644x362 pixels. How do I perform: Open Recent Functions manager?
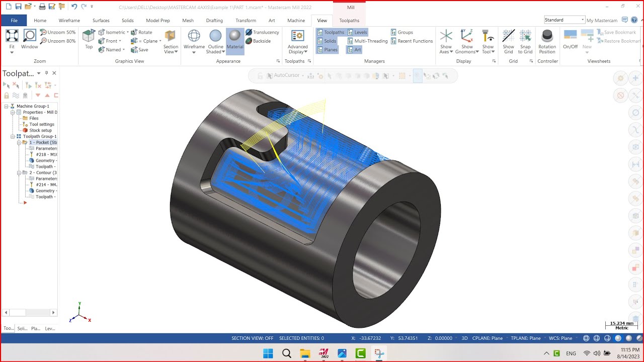pyautogui.click(x=412, y=41)
